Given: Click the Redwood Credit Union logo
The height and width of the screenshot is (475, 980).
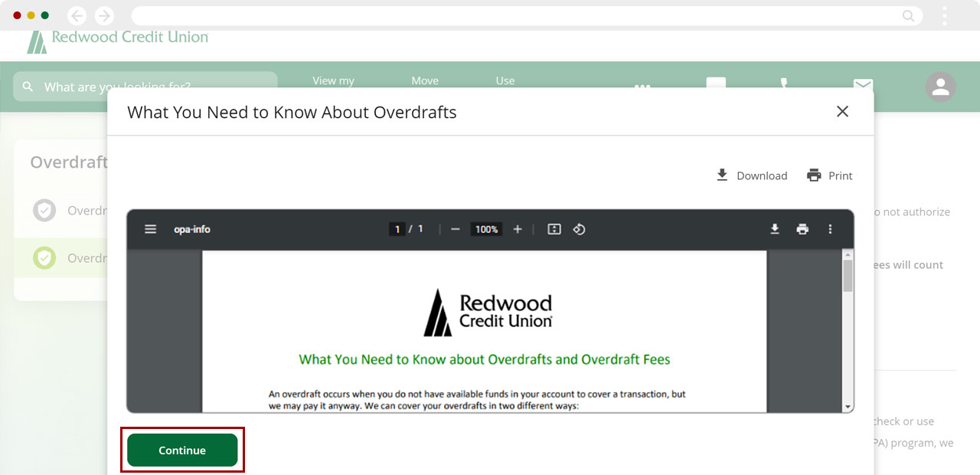Looking at the screenshot, I should click(x=117, y=40).
